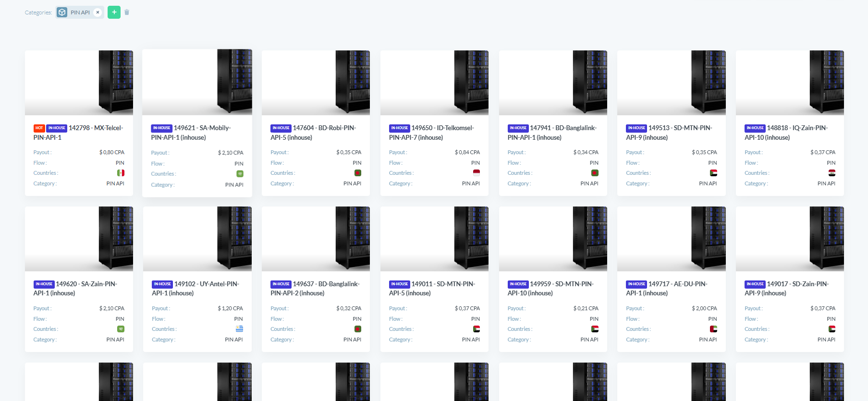Click IN-HOUSE badge on offer 149620
This screenshot has width=868, height=401.
point(44,284)
